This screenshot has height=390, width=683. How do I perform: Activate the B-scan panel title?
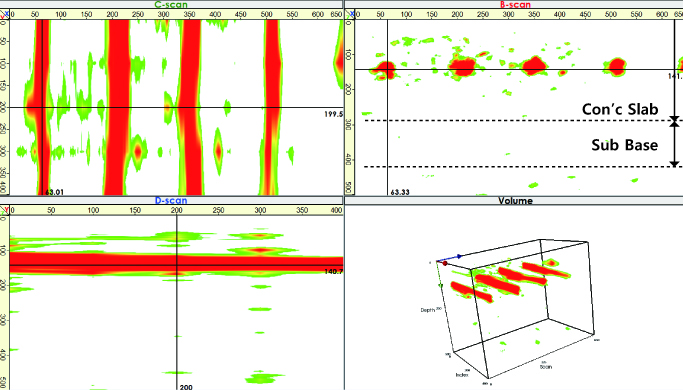(515, 5)
